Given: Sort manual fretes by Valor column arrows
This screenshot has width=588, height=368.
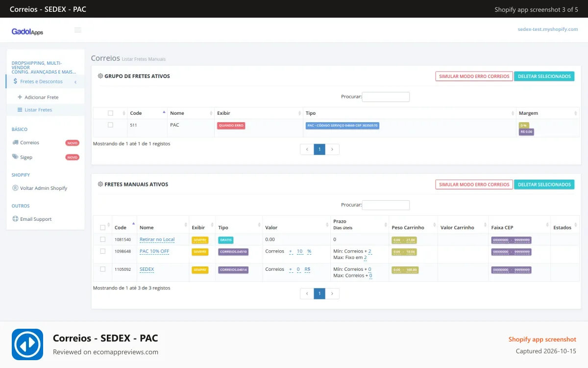Looking at the screenshot, I should point(327,225).
